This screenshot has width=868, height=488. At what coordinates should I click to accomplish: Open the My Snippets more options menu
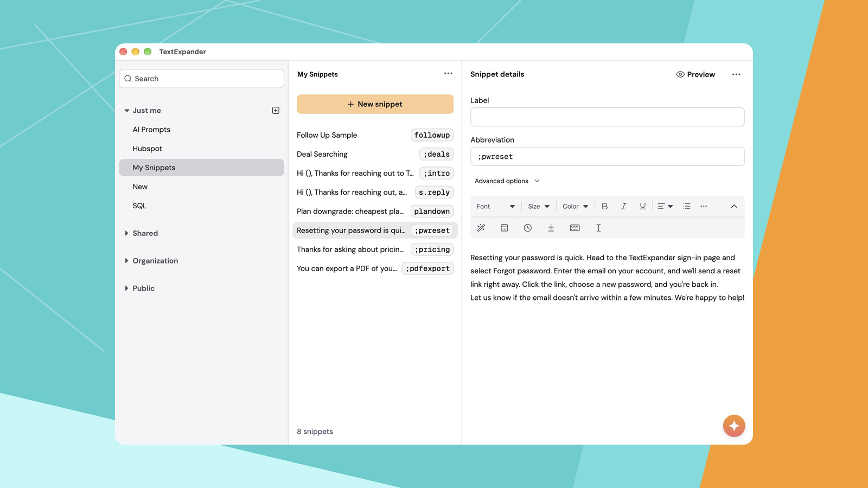448,74
